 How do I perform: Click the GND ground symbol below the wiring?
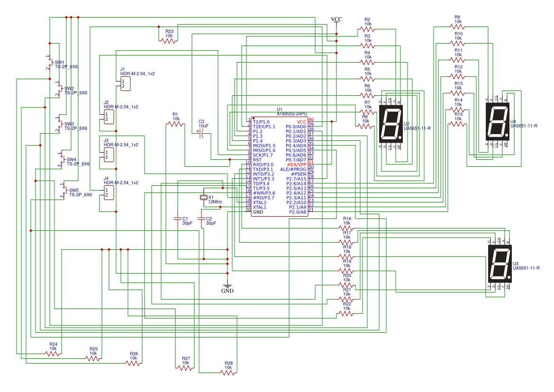click(227, 287)
